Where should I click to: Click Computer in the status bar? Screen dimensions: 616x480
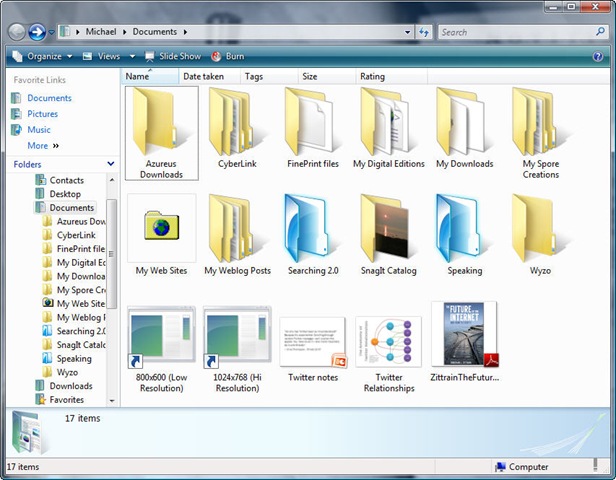coord(522,467)
